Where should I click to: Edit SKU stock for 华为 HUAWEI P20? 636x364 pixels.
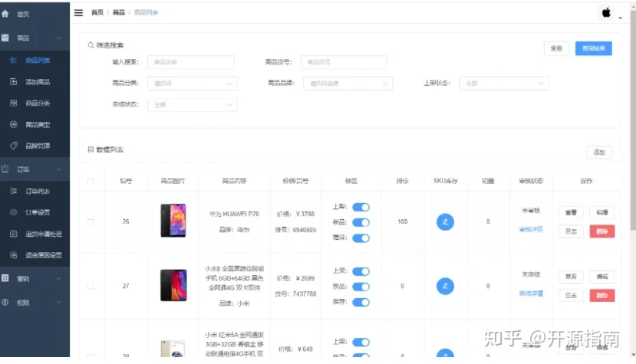445,221
